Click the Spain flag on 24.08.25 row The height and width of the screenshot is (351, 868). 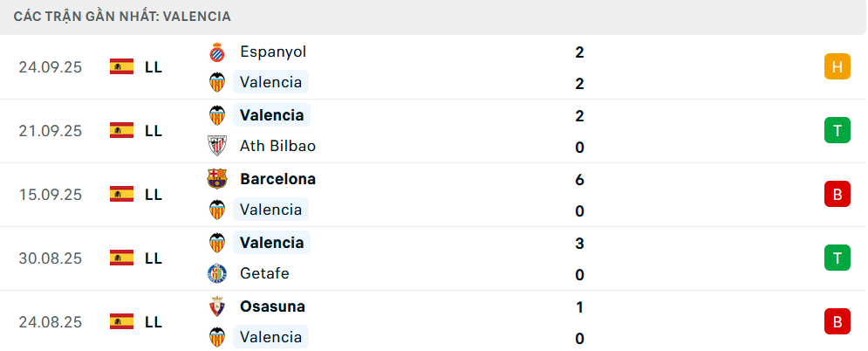(x=121, y=321)
